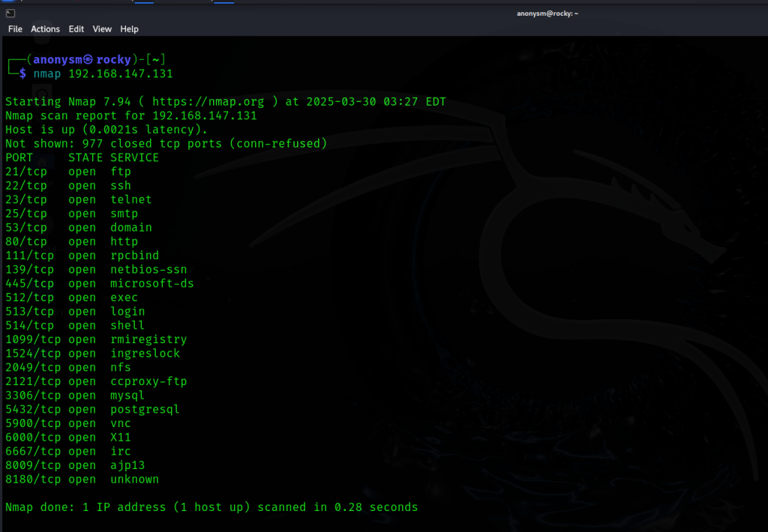Click the ccproxy-ftp service name
Viewport: 768px width, 532px height.
(x=148, y=381)
